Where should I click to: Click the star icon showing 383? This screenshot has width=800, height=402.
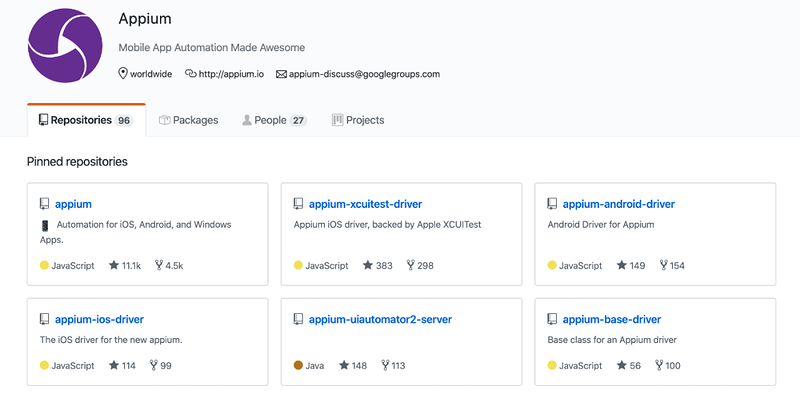point(368,265)
